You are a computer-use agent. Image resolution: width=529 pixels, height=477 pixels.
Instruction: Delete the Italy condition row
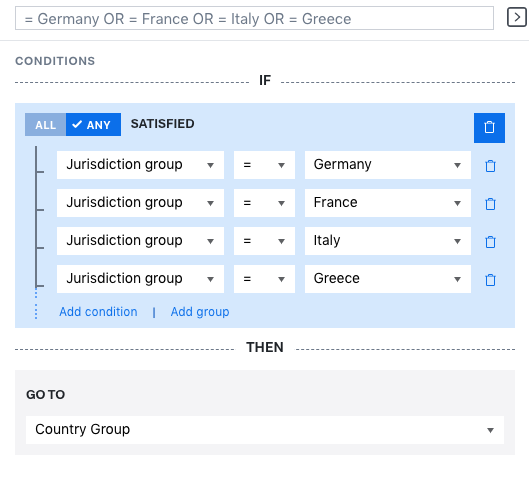[x=490, y=242]
